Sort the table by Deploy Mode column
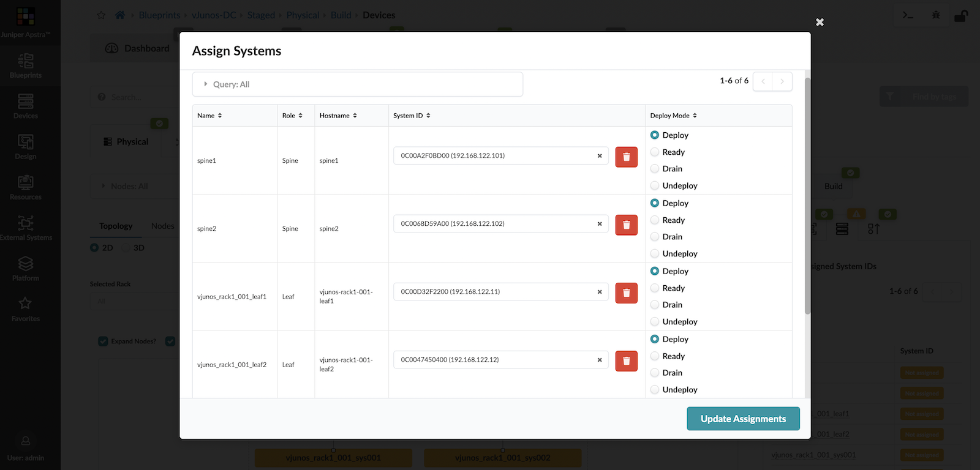980x470 pixels. point(674,116)
